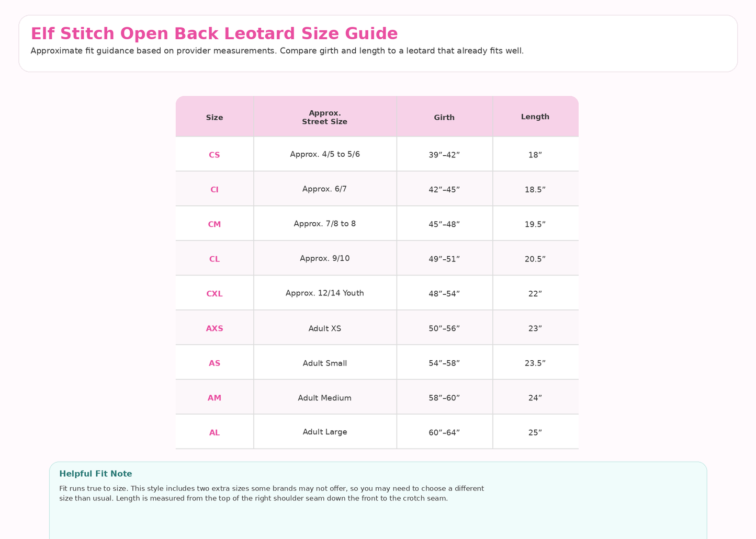Click the girth value 54″–58″
The image size is (756, 539).
pyautogui.click(x=444, y=363)
